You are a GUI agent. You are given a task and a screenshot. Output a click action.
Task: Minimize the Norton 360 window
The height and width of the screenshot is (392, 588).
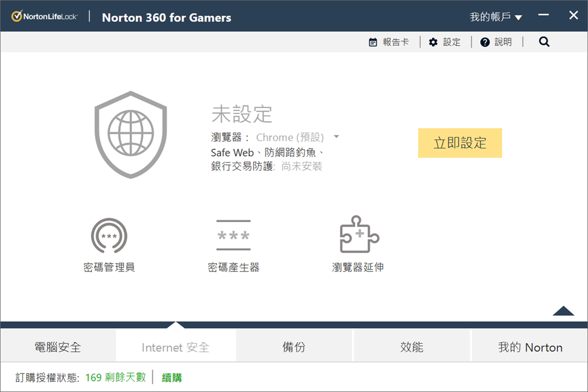544,15
